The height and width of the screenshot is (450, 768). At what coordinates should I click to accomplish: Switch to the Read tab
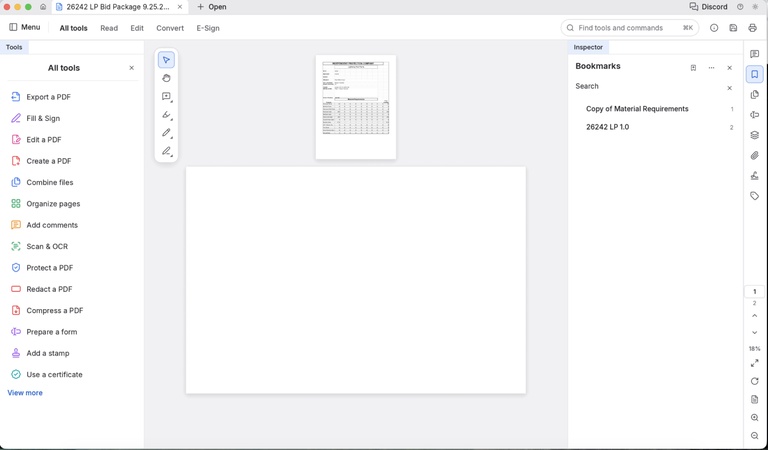click(109, 28)
